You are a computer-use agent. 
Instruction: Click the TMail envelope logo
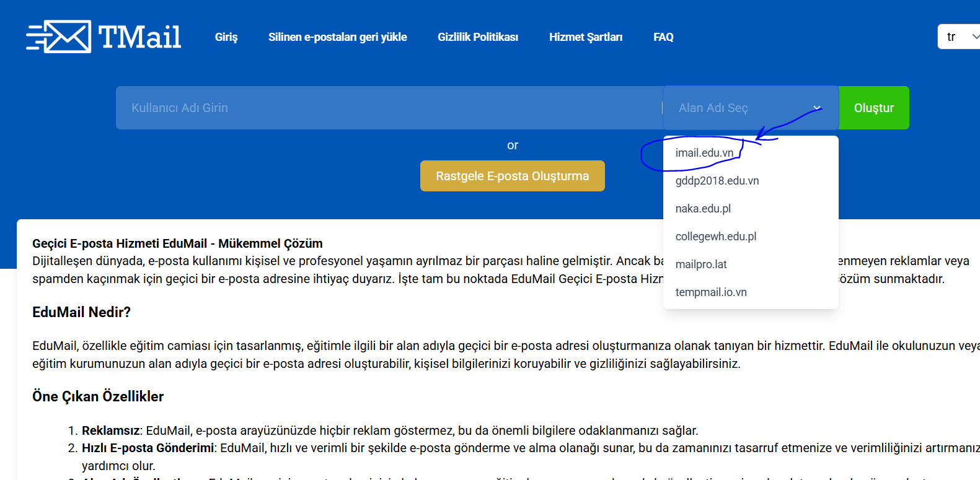click(104, 37)
